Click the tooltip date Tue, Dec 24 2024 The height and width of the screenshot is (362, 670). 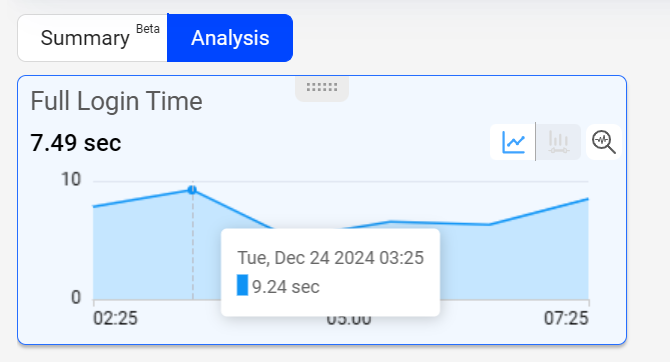306,258
